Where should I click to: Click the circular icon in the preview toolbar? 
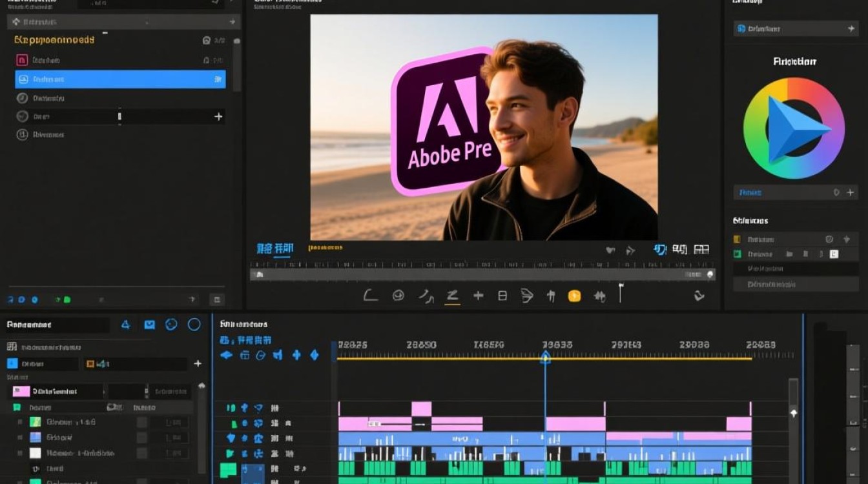[x=398, y=296]
